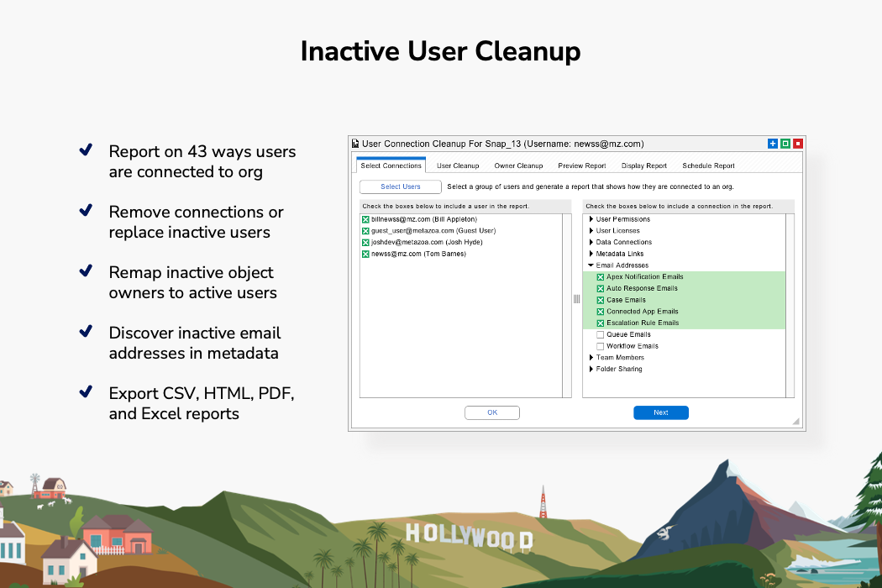The image size is (882, 588).
Task: Switch to the User Cleanup tab
Action: (x=457, y=165)
